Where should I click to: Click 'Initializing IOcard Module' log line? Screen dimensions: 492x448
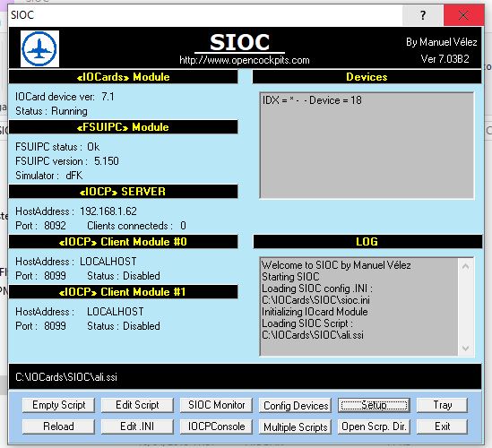point(315,312)
